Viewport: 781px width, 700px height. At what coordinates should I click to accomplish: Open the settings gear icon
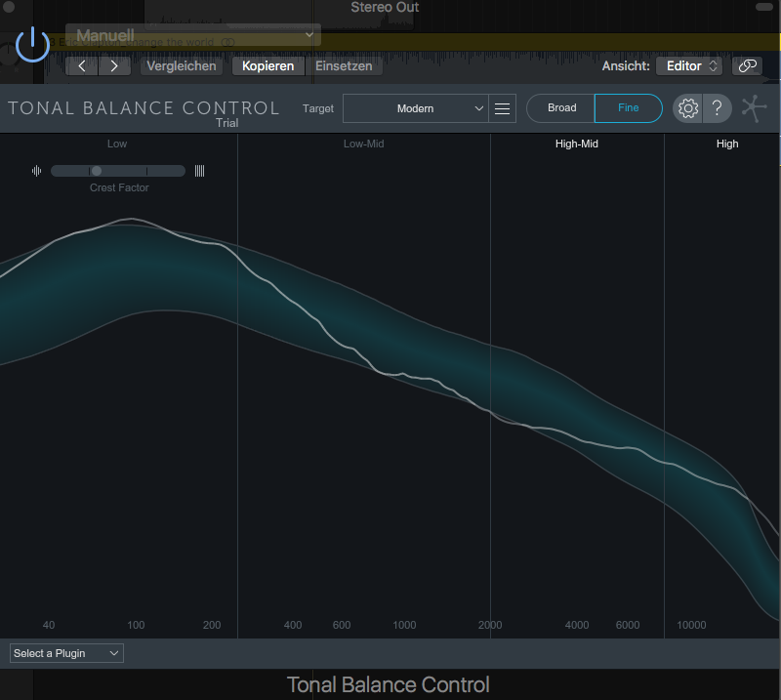pyautogui.click(x=688, y=108)
